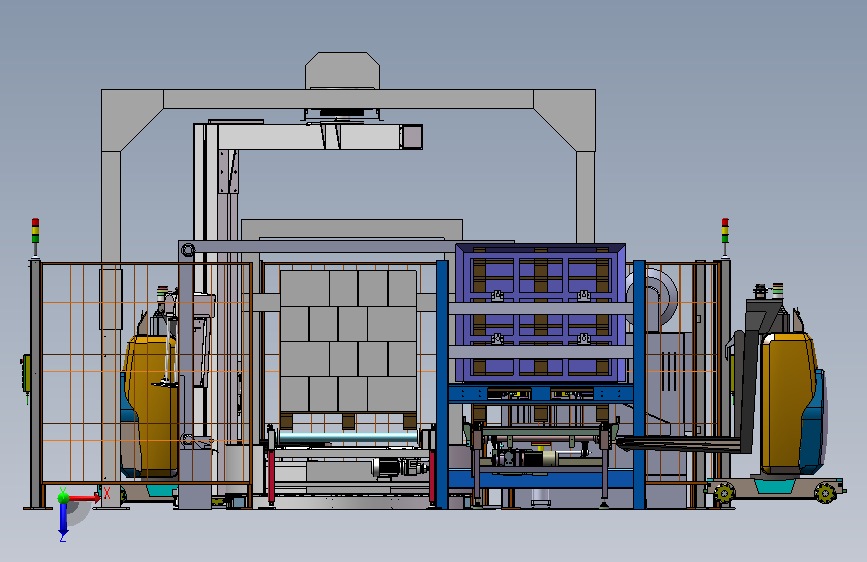Click the green Y axis ball of triad
This screenshot has height=562, width=867.
(x=63, y=497)
